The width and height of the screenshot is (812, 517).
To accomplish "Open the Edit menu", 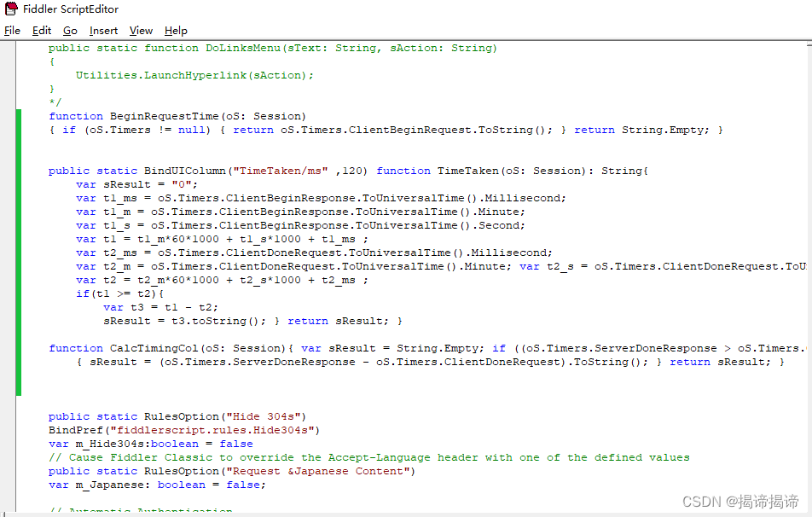I will [x=42, y=31].
